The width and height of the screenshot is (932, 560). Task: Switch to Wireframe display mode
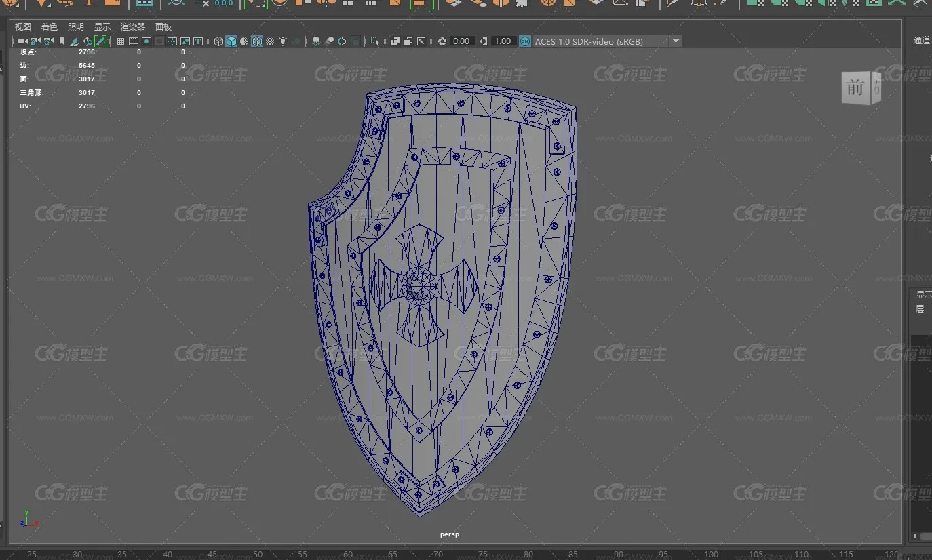pyautogui.click(x=218, y=41)
